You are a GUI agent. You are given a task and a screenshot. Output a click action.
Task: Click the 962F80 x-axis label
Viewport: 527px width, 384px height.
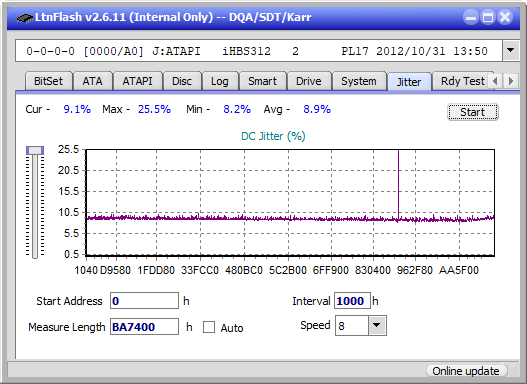pyautogui.click(x=415, y=270)
